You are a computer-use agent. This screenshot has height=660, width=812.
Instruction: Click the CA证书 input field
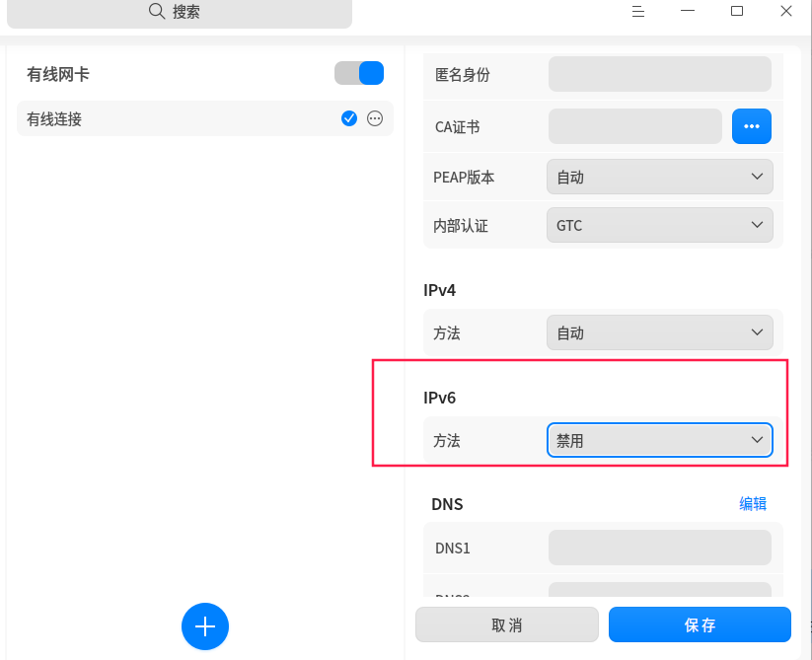click(634, 126)
